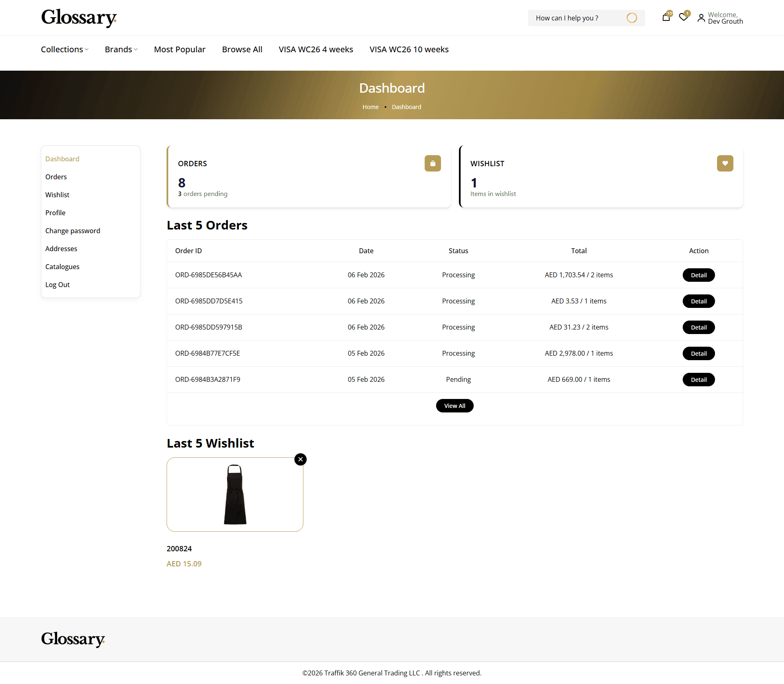The height and width of the screenshot is (684, 784).
Task: View detail of order ORD-6984B3A2871F9
Action: click(x=699, y=380)
